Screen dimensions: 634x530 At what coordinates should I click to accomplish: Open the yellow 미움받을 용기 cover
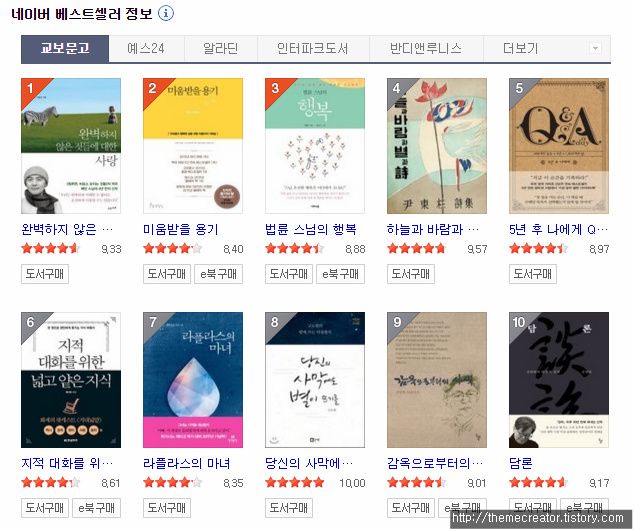pyautogui.click(x=193, y=146)
